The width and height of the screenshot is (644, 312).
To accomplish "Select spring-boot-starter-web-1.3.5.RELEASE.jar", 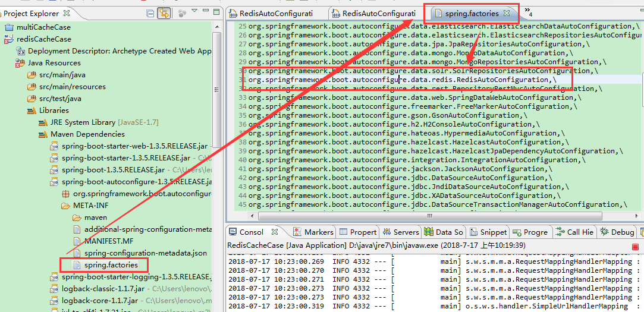I will coord(135,146).
